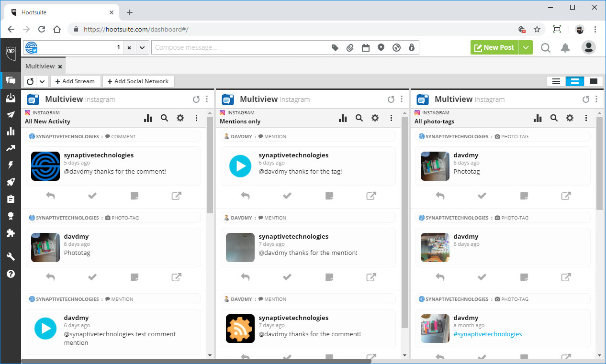Open privacy lock icon in compose bar
Viewport: 606px width, 364px height.
pos(411,48)
